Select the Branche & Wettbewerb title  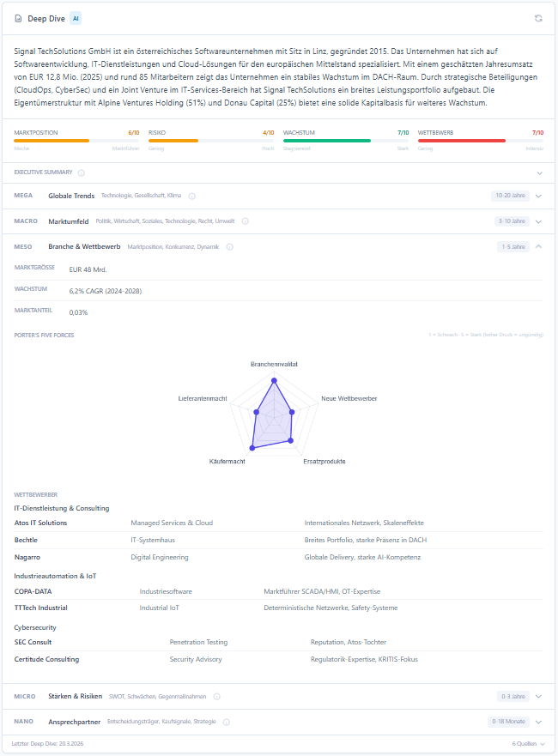[x=84, y=246]
